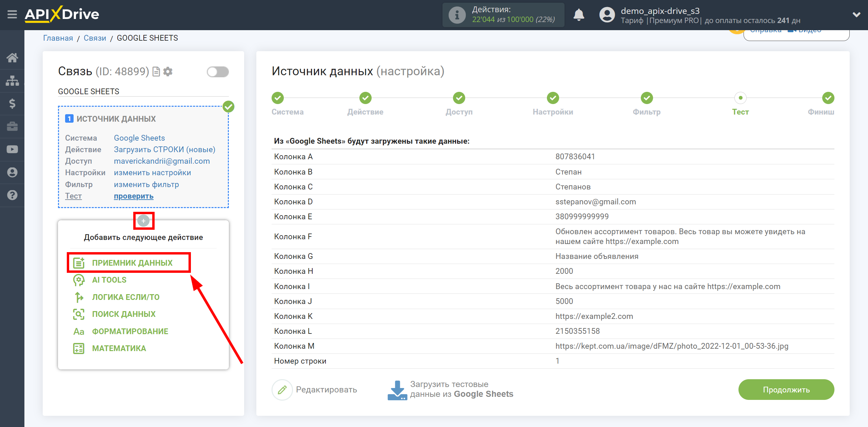Click the AI Tools icon
Viewport: 868px width, 427px height.
click(x=79, y=280)
